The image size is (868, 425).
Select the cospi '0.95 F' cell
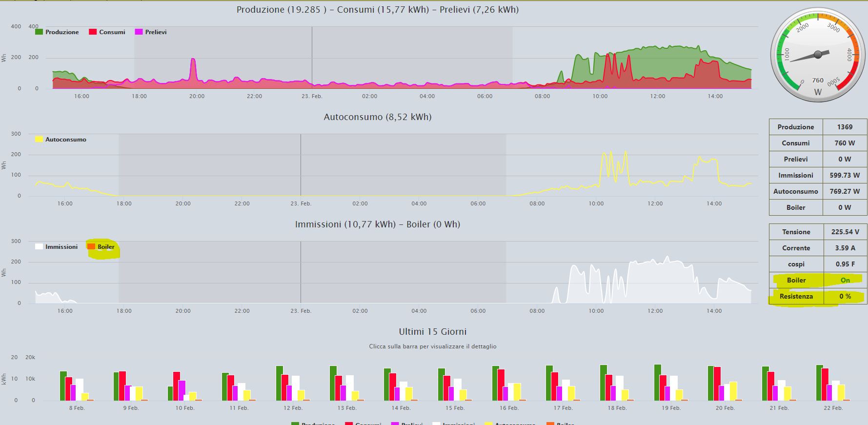[x=845, y=264]
